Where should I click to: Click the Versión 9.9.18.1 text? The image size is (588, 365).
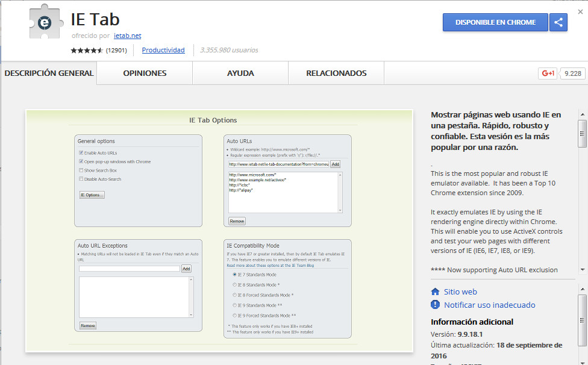pyautogui.click(x=457, y=334)
